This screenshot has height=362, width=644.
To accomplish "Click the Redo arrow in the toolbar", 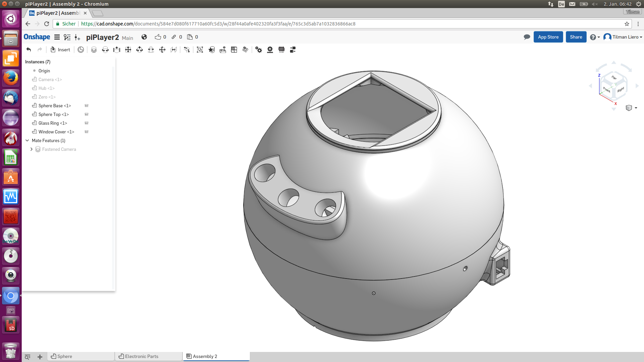I will [40, 50].
